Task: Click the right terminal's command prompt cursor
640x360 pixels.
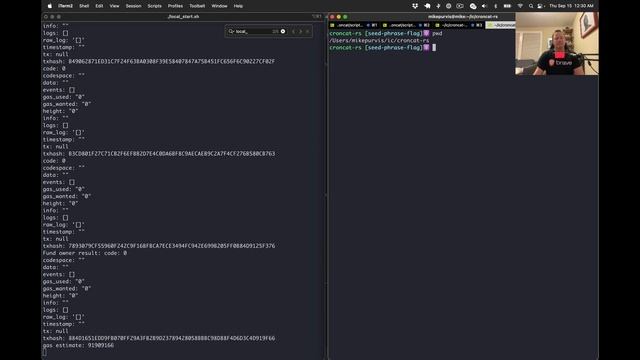Action: tap(434, 48)
